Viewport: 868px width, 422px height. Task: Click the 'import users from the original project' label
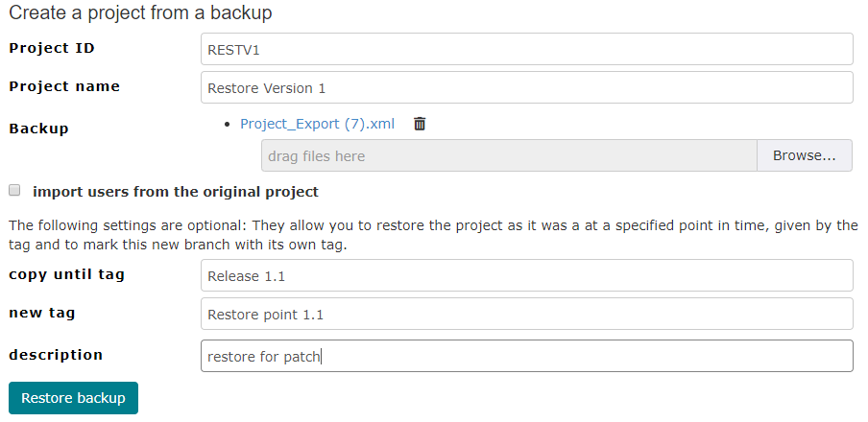pyautogui.click(x=176, y=192)
